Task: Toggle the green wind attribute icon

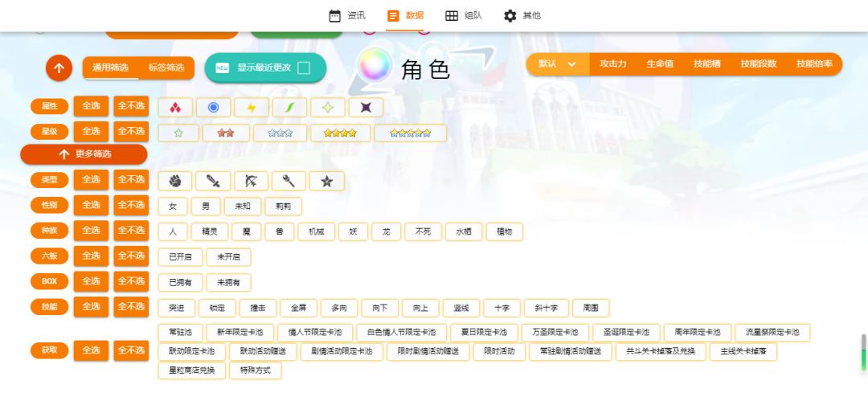Action: tap(289, 108)
